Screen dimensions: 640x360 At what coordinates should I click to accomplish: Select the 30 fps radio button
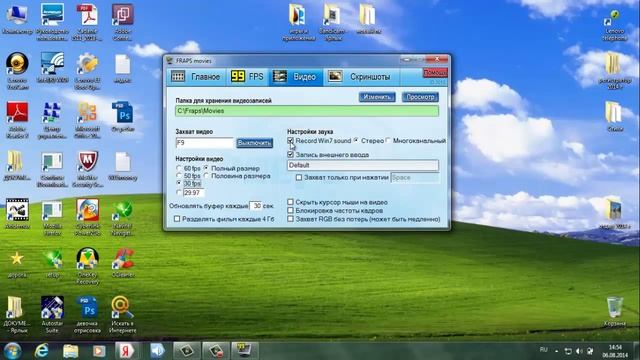tap(179, 183)
